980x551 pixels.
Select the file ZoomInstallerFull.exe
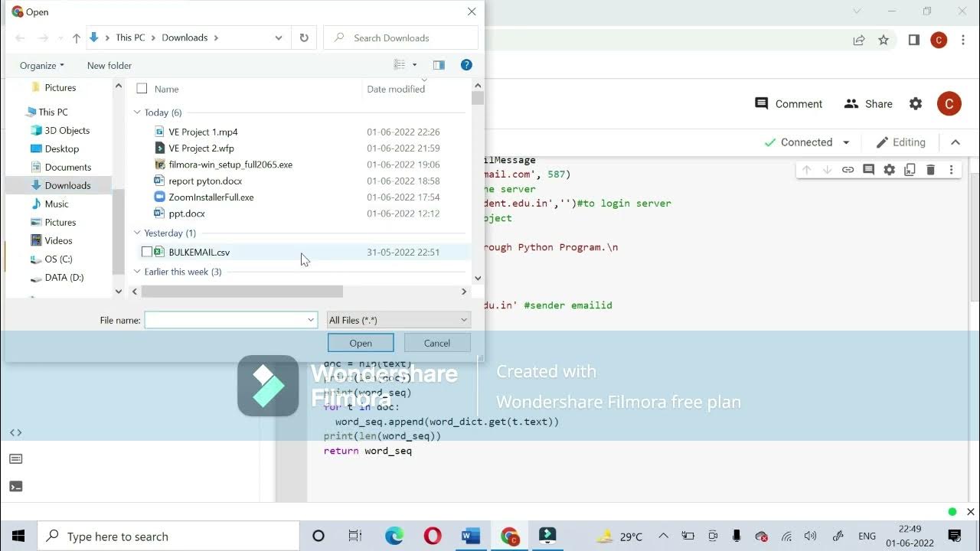tap(211, 197)
